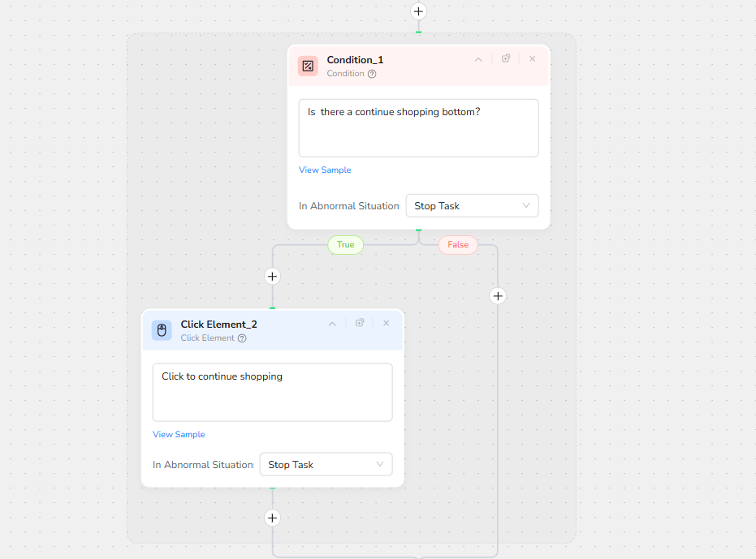Open Click Element_2 abnormal situation dropdown
756x559 pixels.
326,465
